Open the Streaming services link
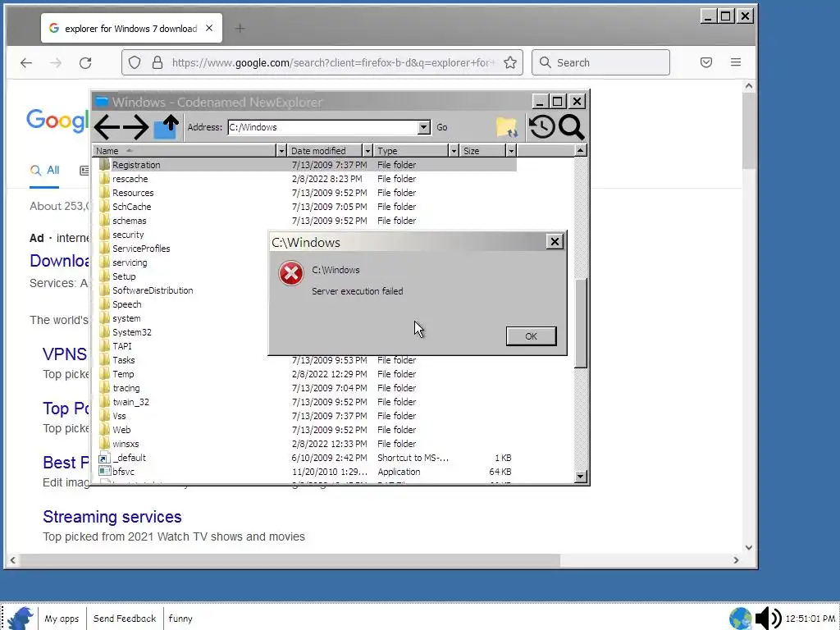Image resolution: width=840 pixels, height=630 pixels. point(112,517)
